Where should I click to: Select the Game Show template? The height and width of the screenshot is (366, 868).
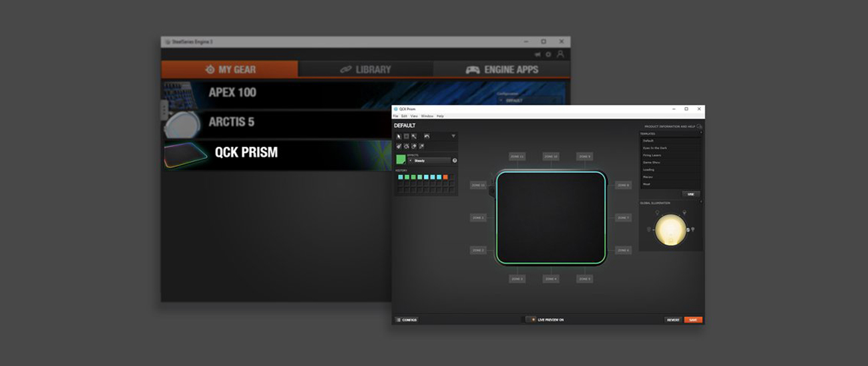pyautogui.click(x=670, y=162)
